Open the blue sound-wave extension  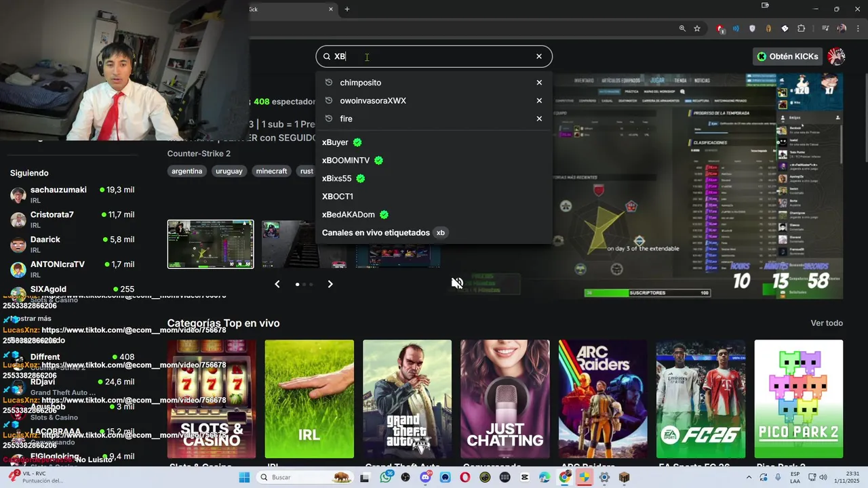point(736,28)
